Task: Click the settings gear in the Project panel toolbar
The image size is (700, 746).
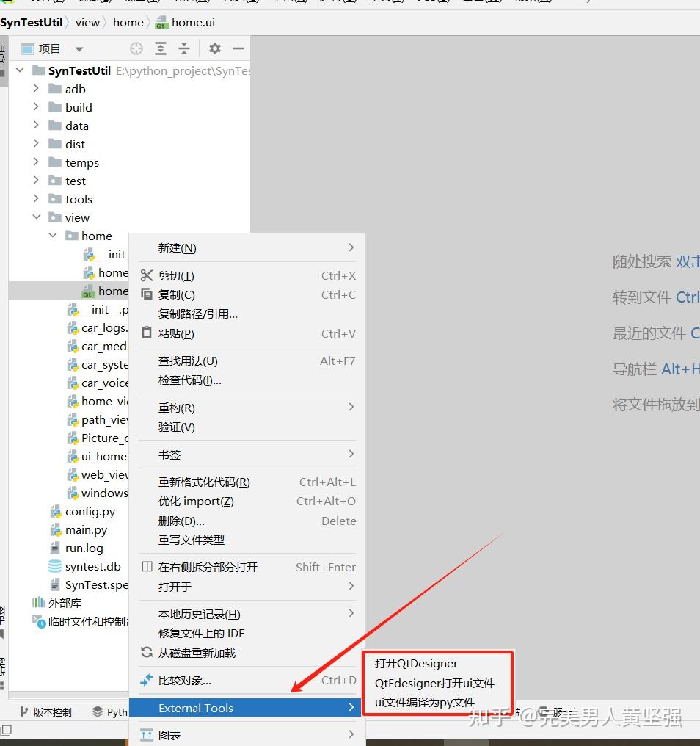Action: tap(215, 48)
